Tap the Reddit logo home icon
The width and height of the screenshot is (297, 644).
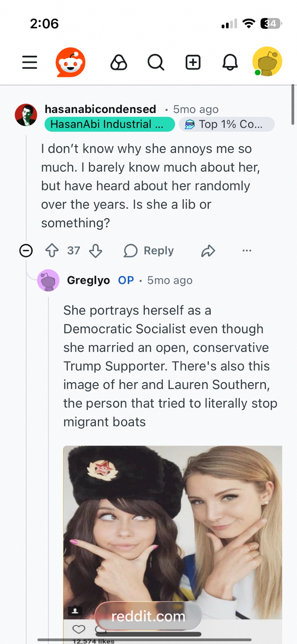pyautogui.click(x=70, y=62)
